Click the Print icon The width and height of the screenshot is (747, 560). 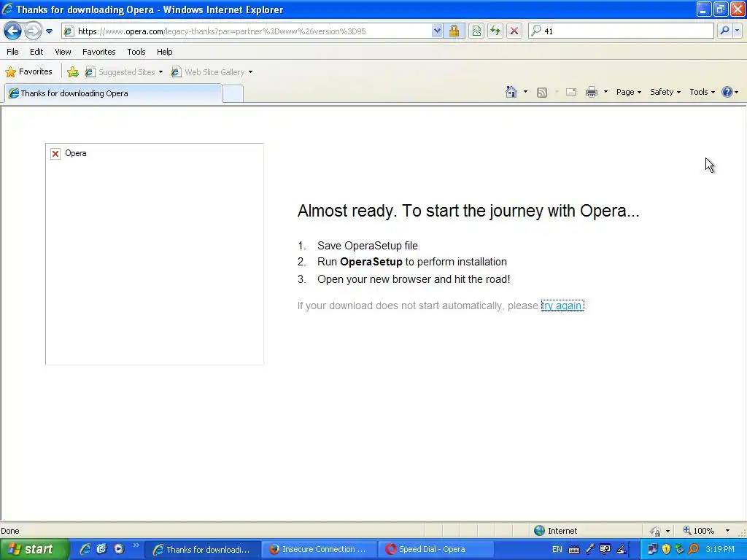click(x=591, y=92)
